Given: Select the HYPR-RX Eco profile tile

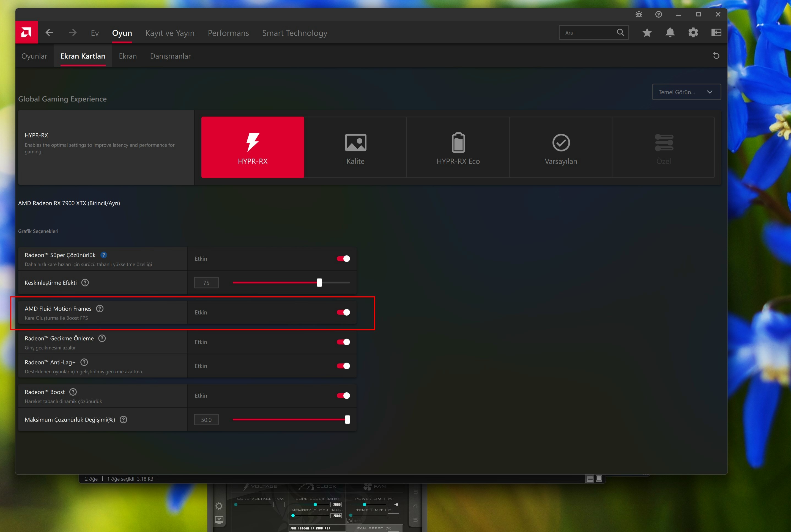Looking at the screenshot, I should coord(458,147).
